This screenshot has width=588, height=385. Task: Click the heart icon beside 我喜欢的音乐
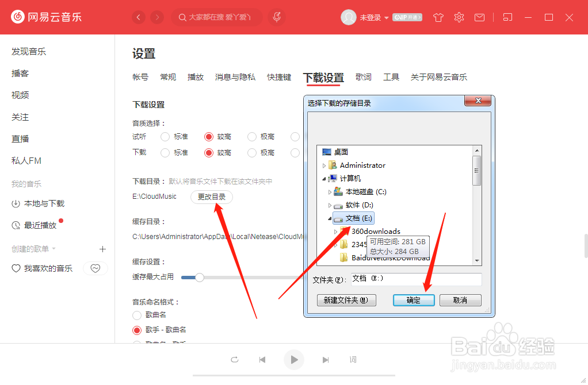click(16, 268)
